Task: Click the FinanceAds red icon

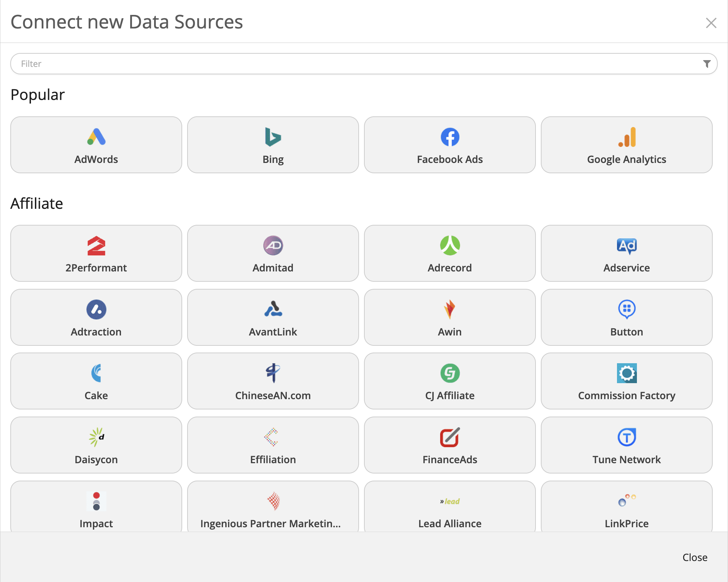Action: tap(450, 437)
